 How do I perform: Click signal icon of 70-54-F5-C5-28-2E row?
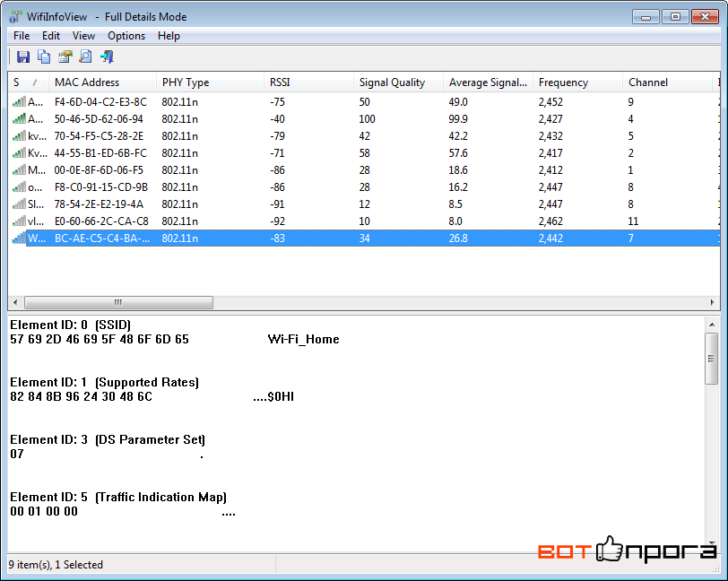[19, 136]
